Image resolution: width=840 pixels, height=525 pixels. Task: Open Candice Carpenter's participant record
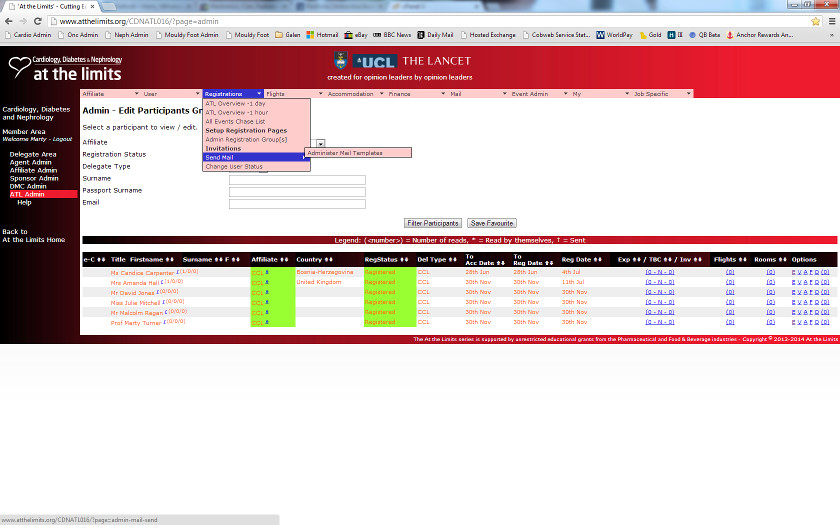pos(142,273)
